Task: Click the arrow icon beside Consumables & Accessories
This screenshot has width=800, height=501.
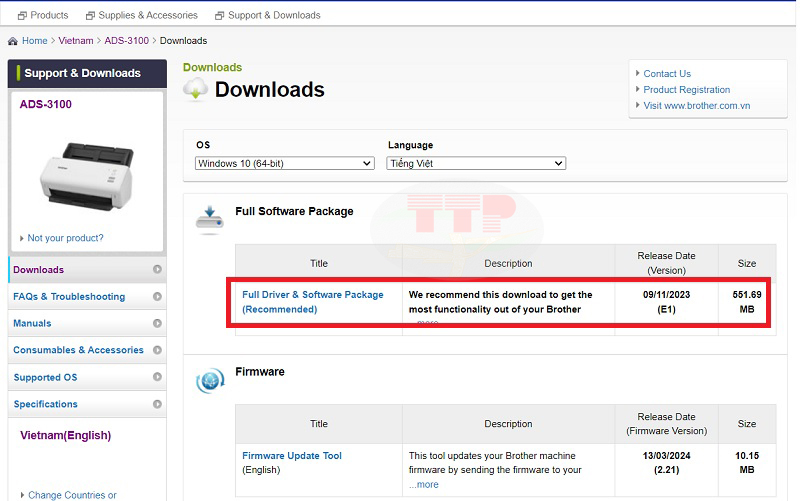Action: point(157,351)
